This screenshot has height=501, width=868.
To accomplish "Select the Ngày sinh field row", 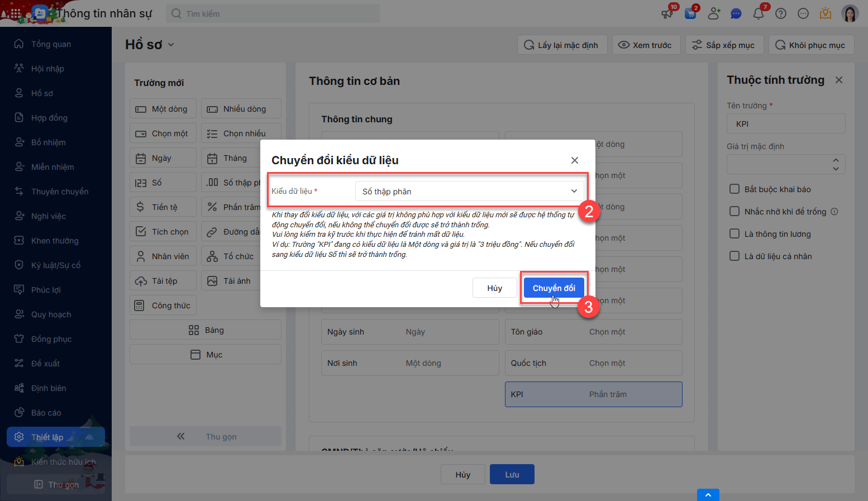I will (410, 332).
